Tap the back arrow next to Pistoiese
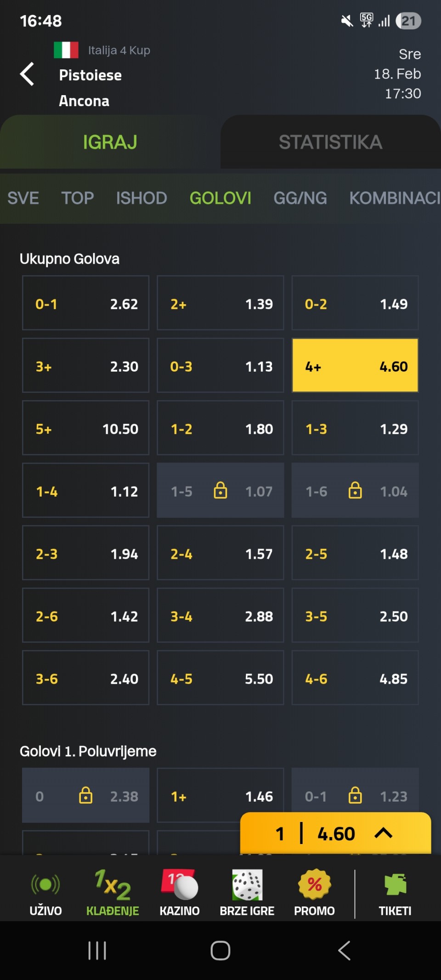 pyautogui.click(x=28, y=74)
